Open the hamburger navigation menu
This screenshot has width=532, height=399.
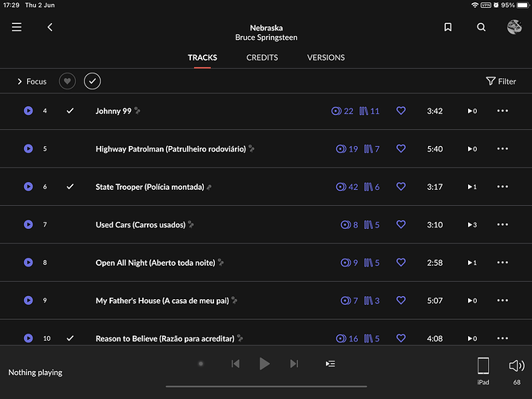tap(16, 27)
